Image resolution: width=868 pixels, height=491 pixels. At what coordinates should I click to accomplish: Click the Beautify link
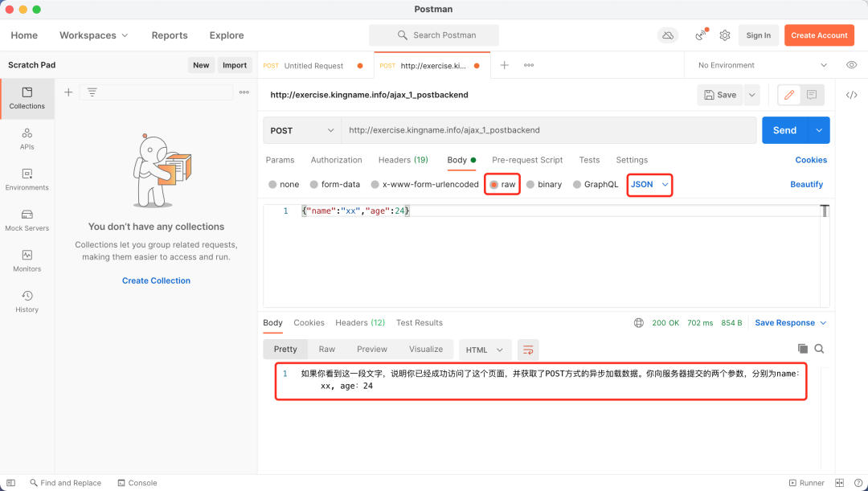[x=807, y=184]
